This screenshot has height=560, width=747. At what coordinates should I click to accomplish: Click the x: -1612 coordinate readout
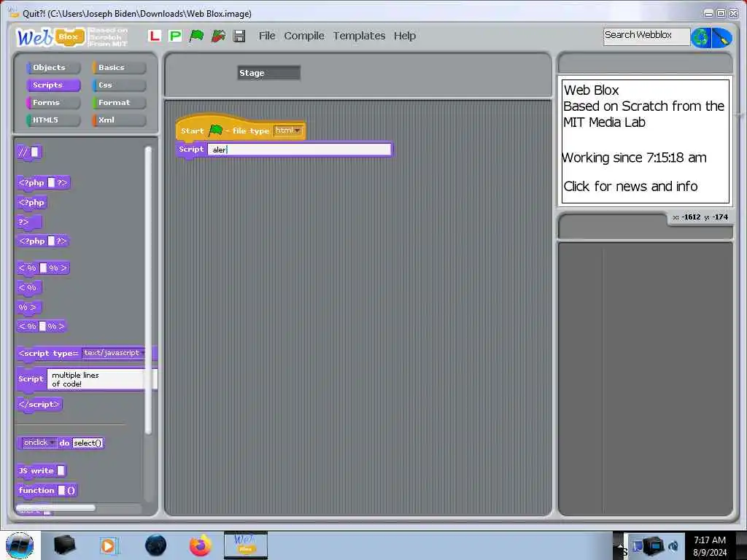click(686, 217)
